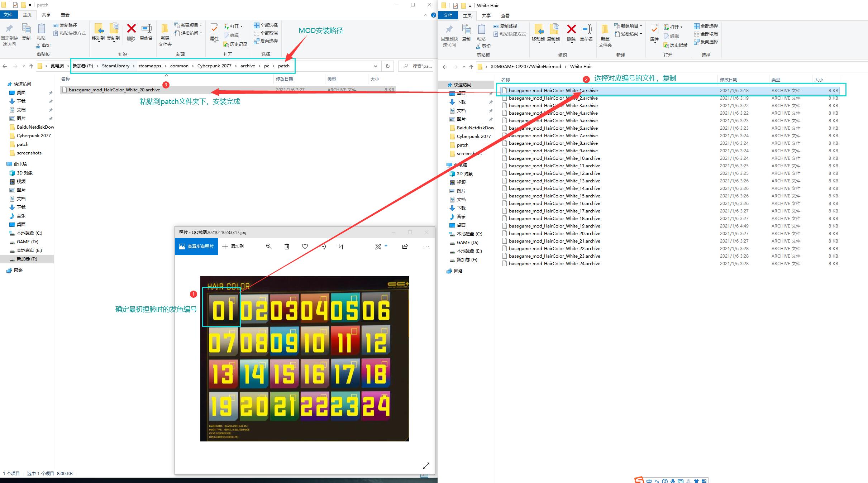Click up-folder arrow in patch window
This screenshot has width=868, height=483.
tap(31, 66)
